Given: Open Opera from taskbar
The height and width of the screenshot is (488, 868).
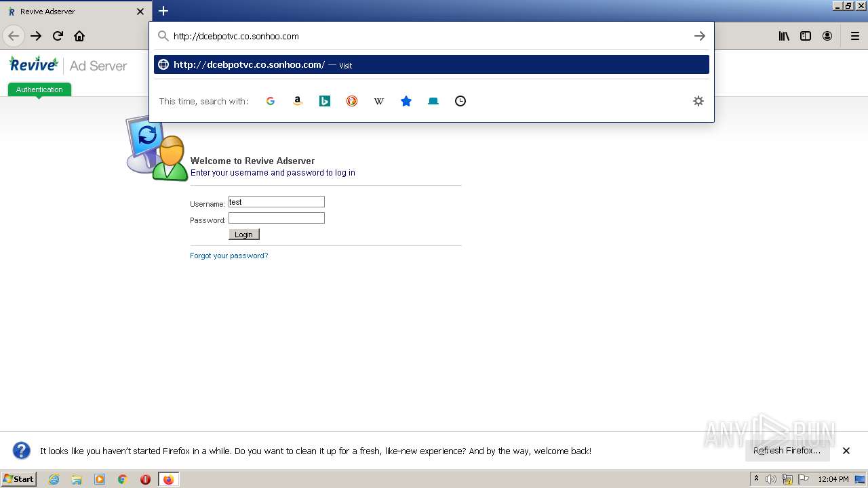Looking at the screenshot, I should coord(145,479).
